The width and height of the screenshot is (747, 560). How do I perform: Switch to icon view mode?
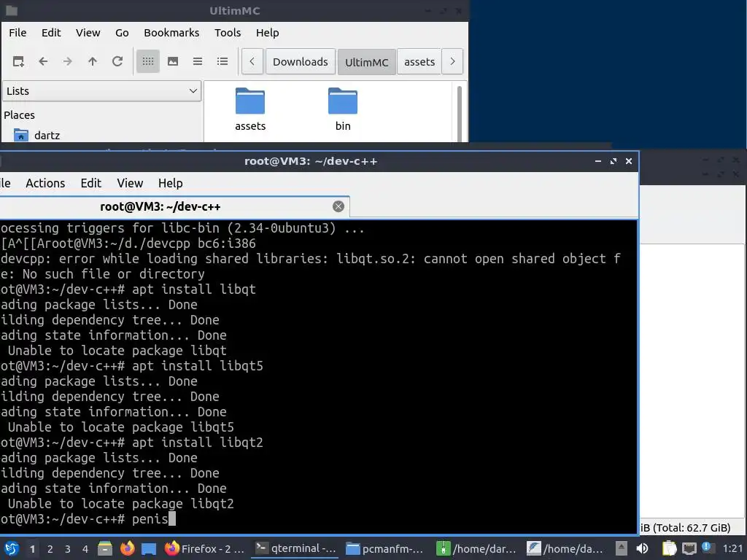click(148, 61)
